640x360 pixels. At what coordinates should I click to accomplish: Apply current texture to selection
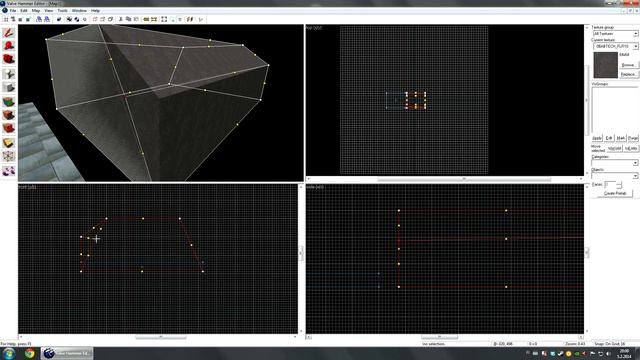pos(9,115)
